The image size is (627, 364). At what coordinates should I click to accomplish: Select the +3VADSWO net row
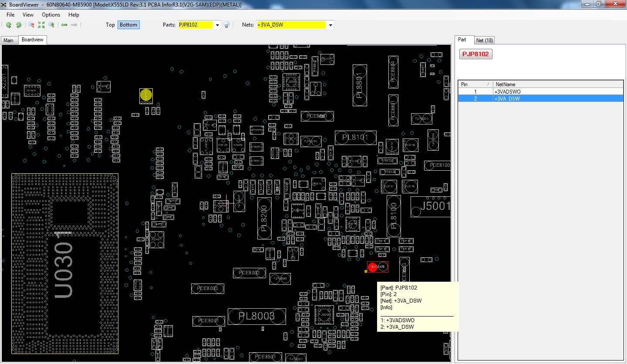541,92
